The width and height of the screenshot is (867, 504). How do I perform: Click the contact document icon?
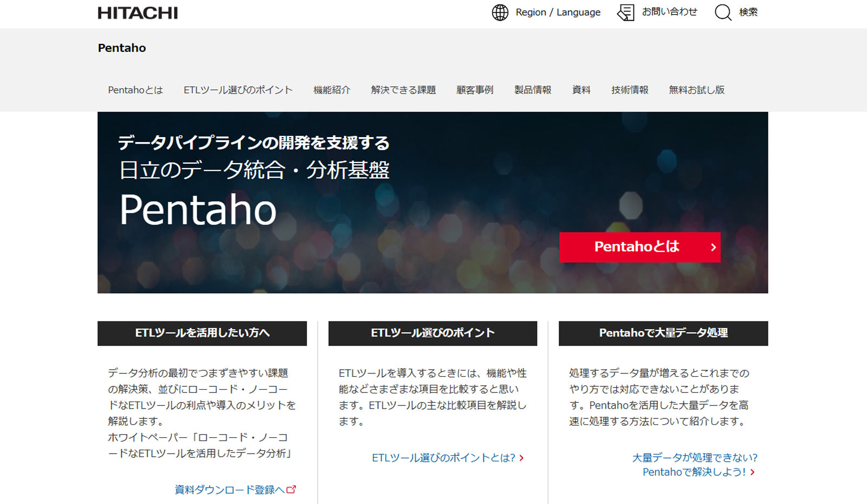coord(626,12)
